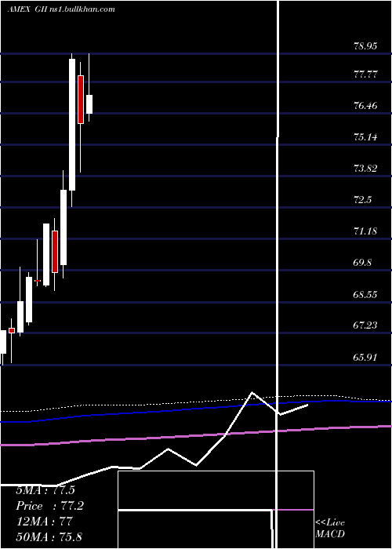392x549 pixels.
Task: Click the <<Live MACD label
Action: coord(330,529)
